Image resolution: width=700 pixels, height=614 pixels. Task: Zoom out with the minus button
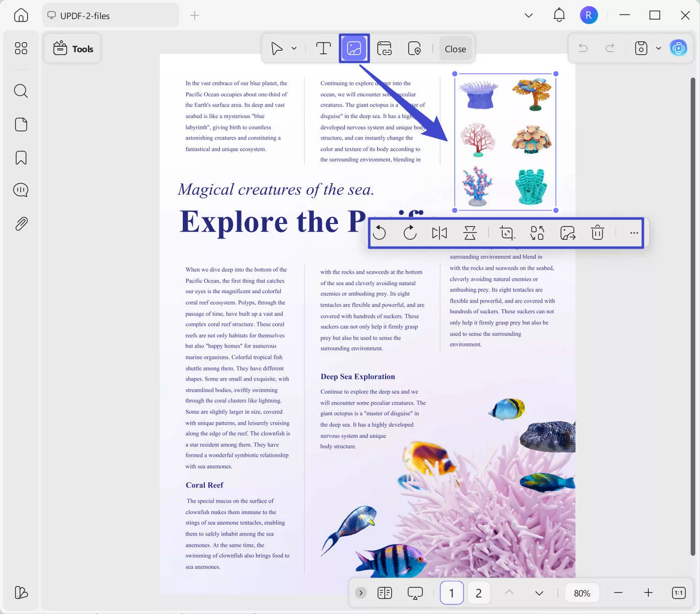(618, 593)
